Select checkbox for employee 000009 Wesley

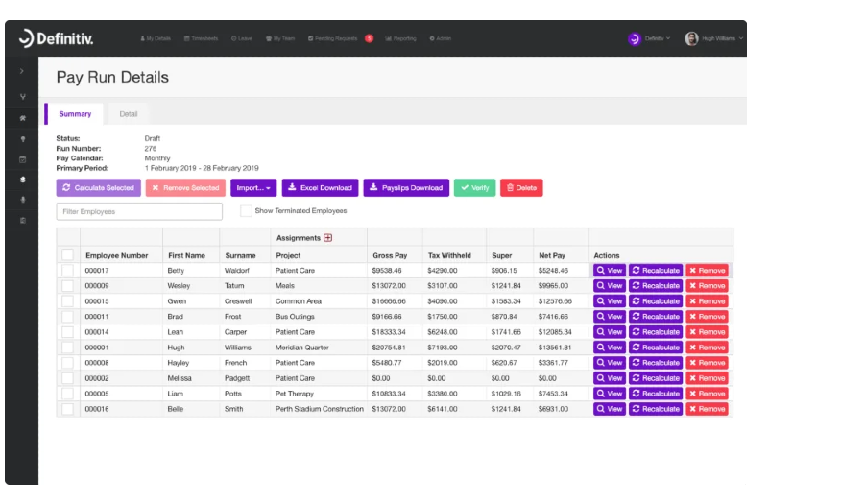(67, 286)
